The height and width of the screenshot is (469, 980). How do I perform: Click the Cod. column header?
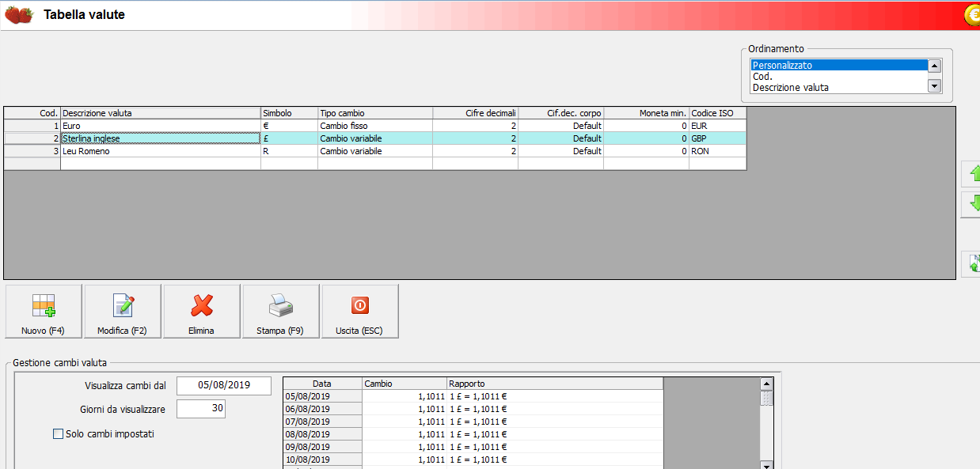[x=32, y=113]
